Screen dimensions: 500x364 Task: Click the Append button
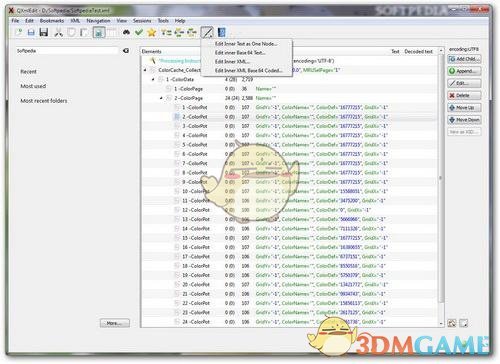click(464, 71)
